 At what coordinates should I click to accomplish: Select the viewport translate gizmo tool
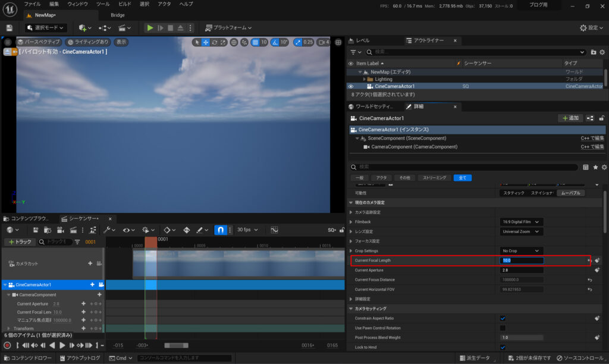206,42
